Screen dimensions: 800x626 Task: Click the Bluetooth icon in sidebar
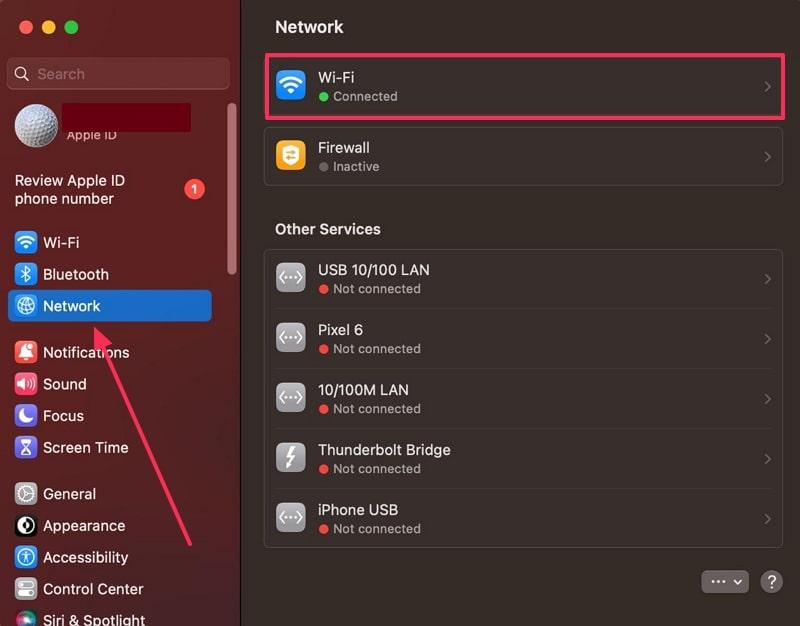coord(26,275)
